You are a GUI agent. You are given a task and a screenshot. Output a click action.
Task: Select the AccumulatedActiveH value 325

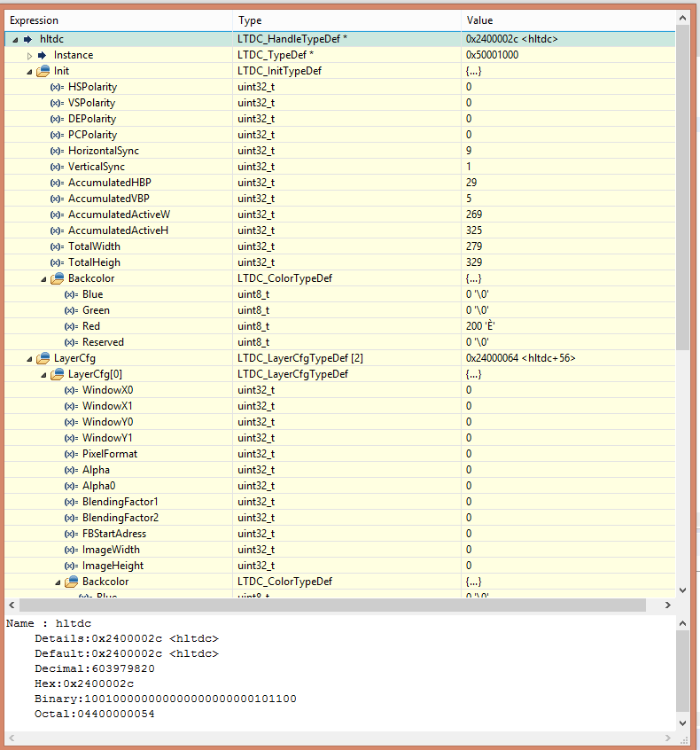point(474,230)
